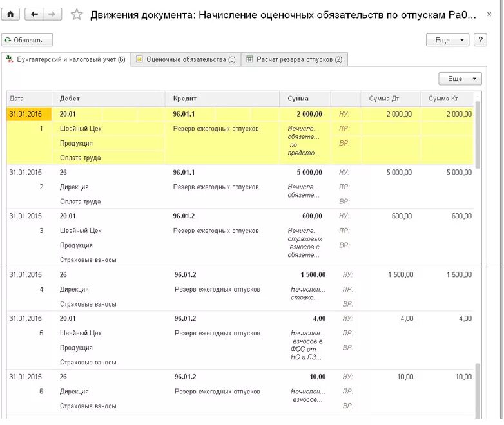Select credit account 96.01.2 in entry 3
504x425 pixels.
point(184,216)
